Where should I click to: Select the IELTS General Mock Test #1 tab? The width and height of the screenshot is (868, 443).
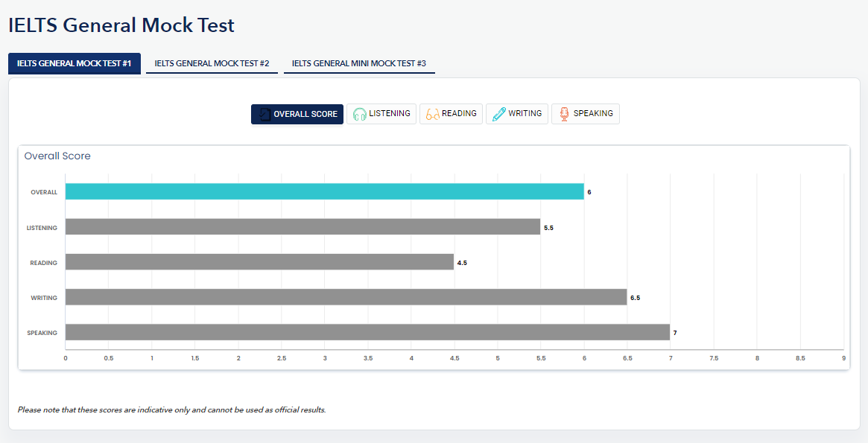coord(74,63)
